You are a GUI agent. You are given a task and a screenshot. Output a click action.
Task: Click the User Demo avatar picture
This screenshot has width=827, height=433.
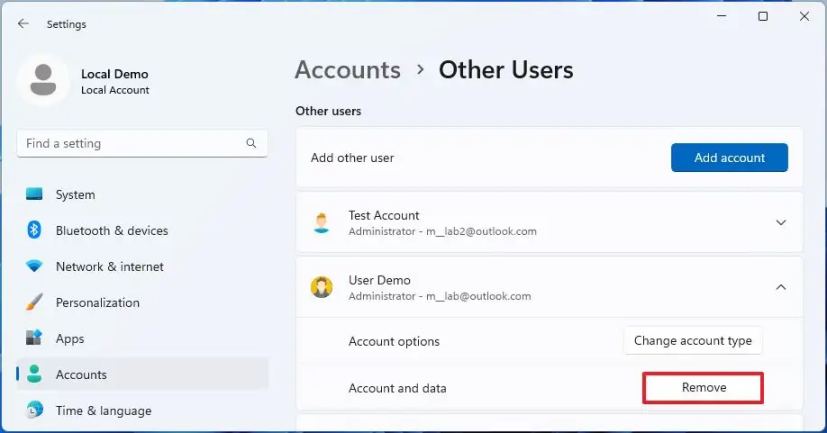[321, 287]
